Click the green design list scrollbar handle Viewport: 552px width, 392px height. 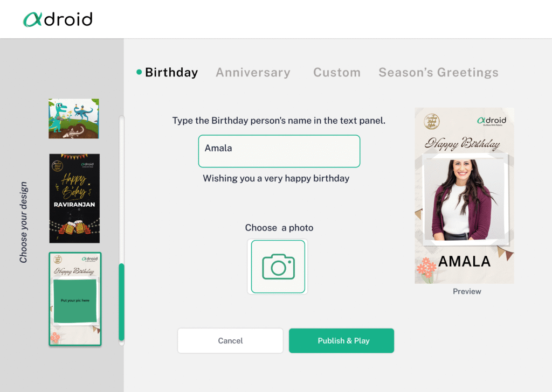[x=121, y=302]
